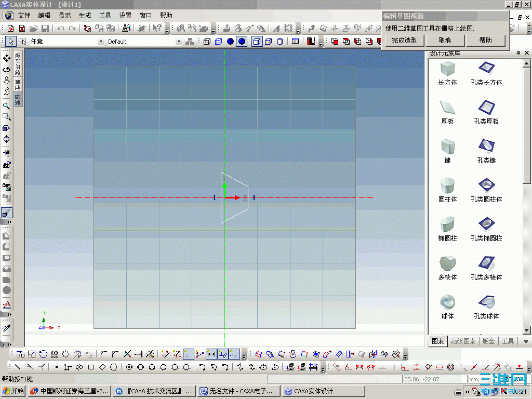Click the context help pointer icon
Image resolution: width=532 pixels, height=399 pixels.
click(157, 29)
